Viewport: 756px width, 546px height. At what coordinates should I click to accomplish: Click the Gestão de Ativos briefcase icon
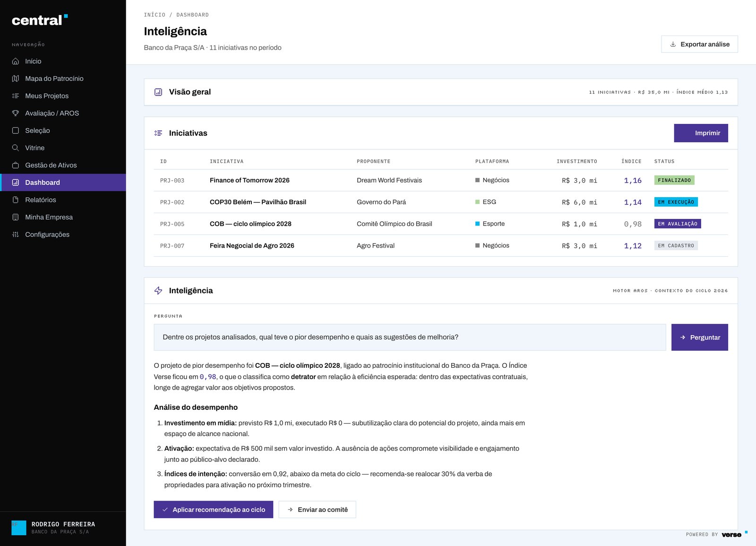(x=16, y=165)
